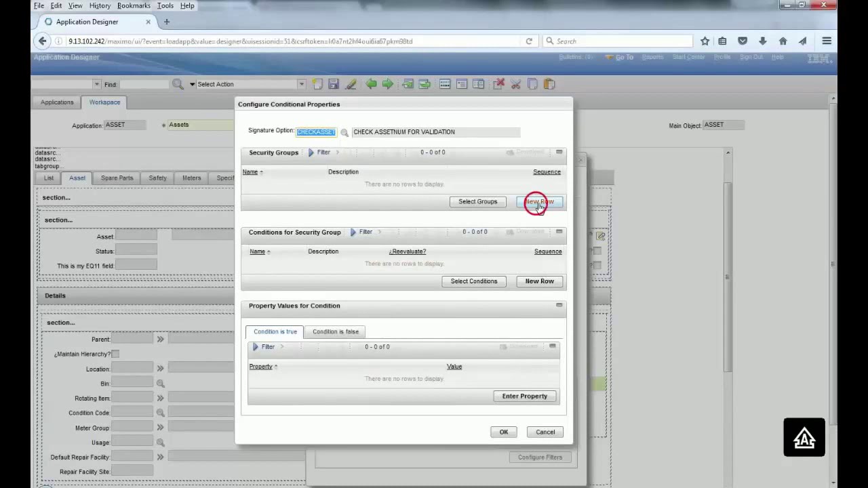Screen dimensions: 868x488
Task: Collapse the Security Groups section
Action: [x=559, y=152]
